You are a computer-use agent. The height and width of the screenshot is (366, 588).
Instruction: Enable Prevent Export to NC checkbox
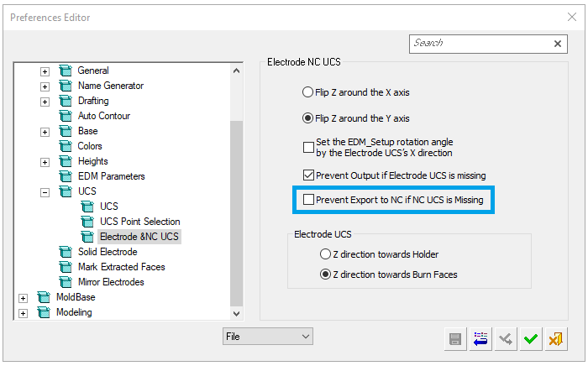click(x=308, y=200)
